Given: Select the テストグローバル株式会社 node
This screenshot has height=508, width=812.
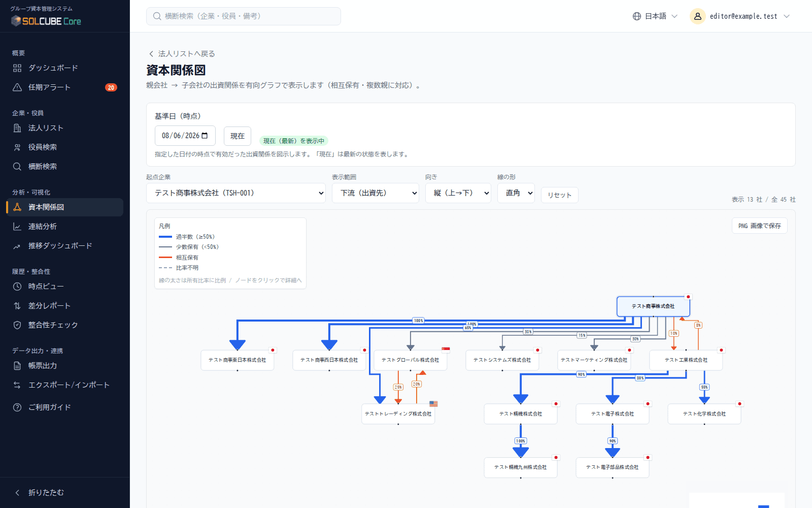Looking at the screenshot, I should click(x=411, y=360).
